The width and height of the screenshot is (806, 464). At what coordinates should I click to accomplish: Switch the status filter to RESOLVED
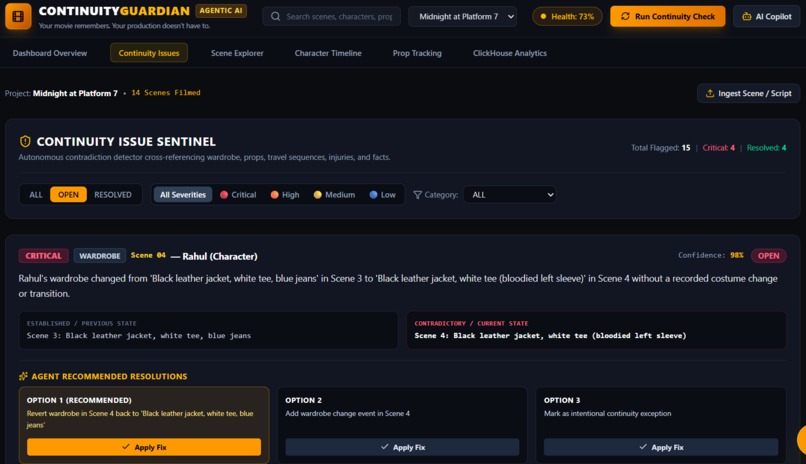(x=113, y=195)
